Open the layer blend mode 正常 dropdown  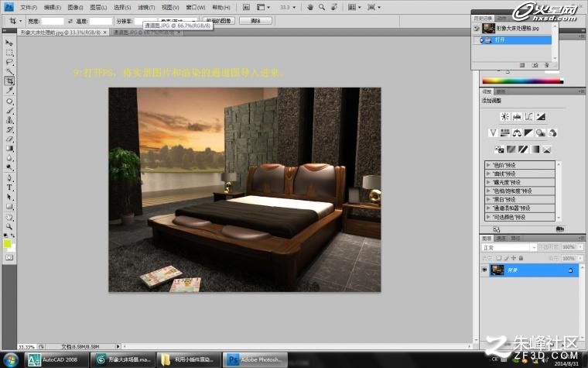(x=509, y=247)
